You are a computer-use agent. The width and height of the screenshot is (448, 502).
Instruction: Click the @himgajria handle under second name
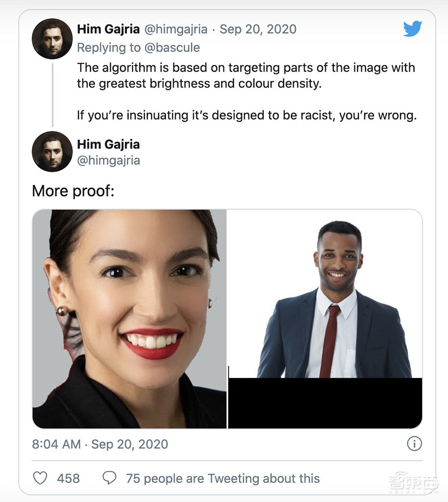coord(108,160)
